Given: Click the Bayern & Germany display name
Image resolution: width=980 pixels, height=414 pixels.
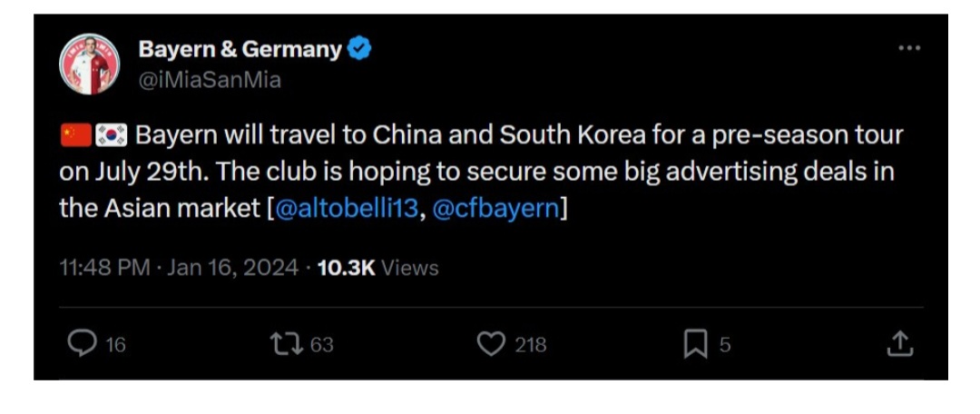Looking at the screenshot, I should point(240,50).
